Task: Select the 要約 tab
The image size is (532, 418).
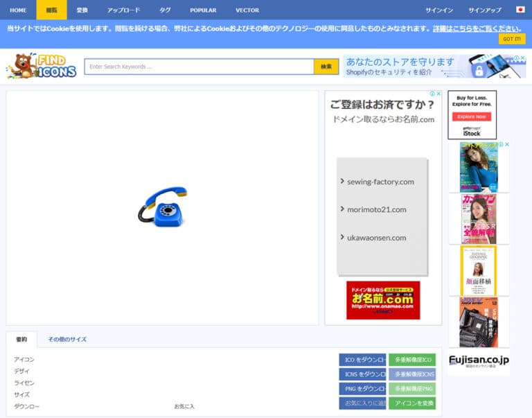Action: coord(21,340)
